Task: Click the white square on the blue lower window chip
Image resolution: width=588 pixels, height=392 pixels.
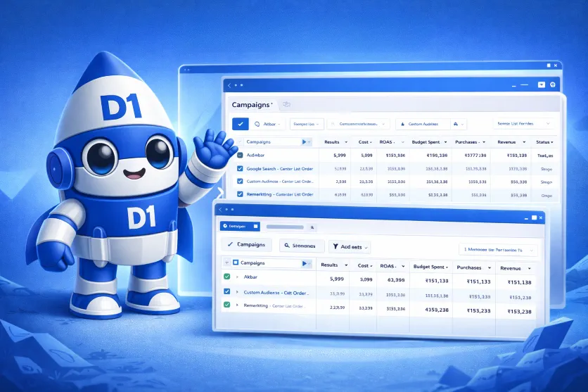Action: click(x=255, y=226)
